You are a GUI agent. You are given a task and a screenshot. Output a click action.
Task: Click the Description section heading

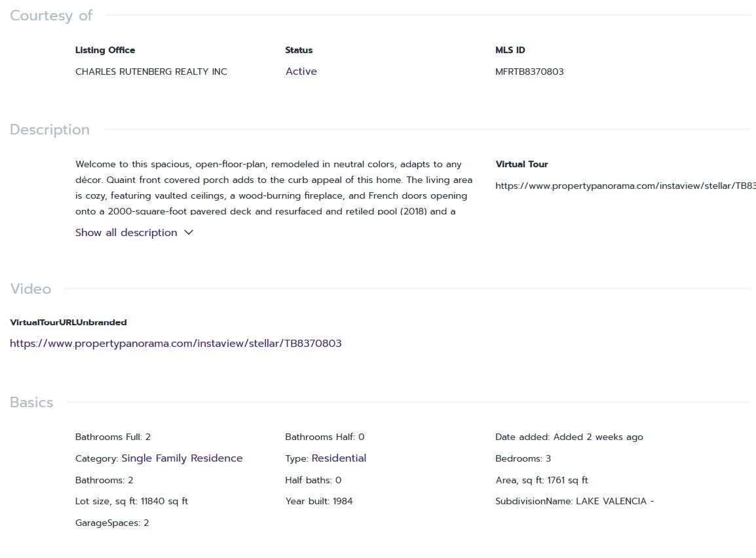(50, 130)
